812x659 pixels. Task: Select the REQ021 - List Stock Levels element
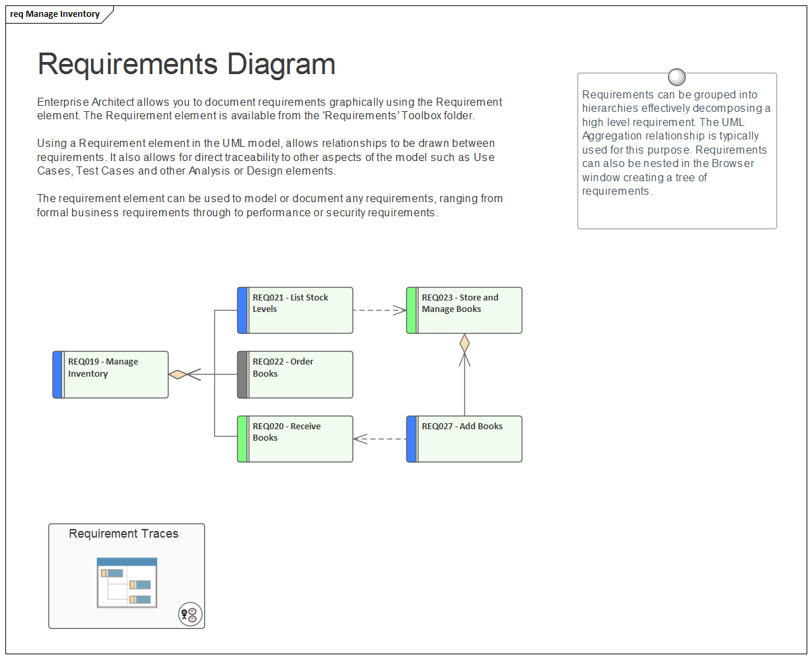click(295, 310)
